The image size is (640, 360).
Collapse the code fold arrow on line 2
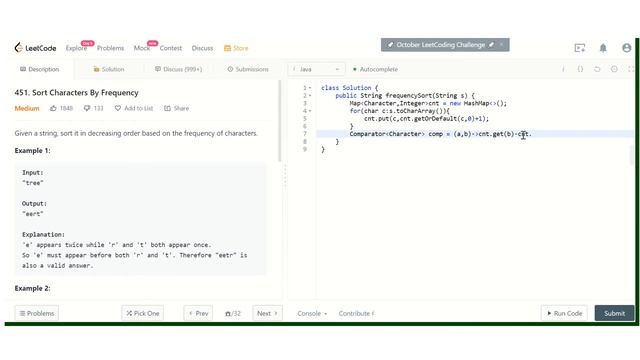click(x=310, y=96)
